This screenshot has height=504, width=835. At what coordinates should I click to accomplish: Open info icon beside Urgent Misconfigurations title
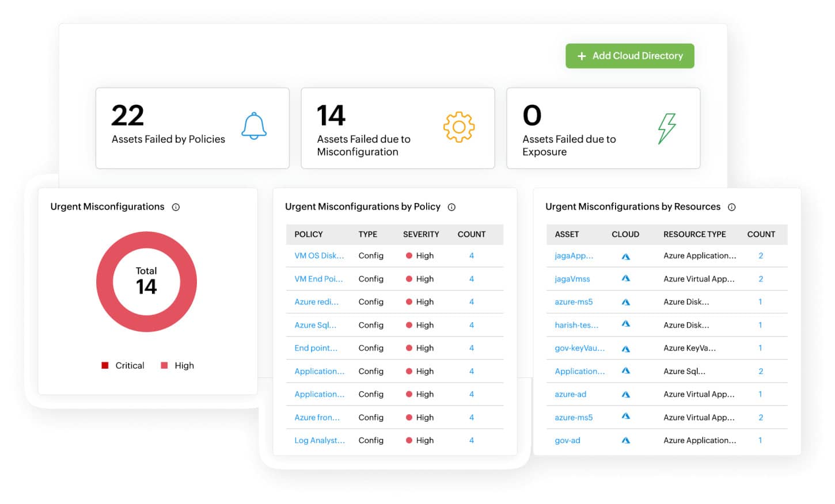[176, 207]
